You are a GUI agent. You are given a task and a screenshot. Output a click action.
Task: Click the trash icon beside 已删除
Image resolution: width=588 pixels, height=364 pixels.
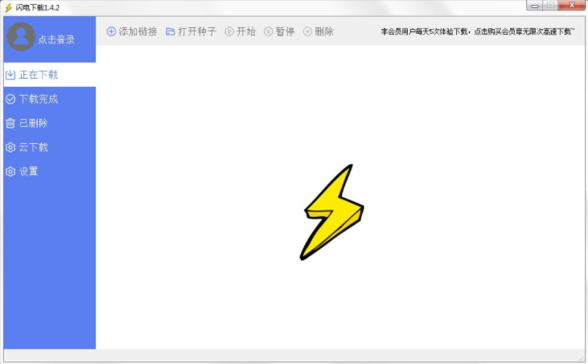point(10,123)
